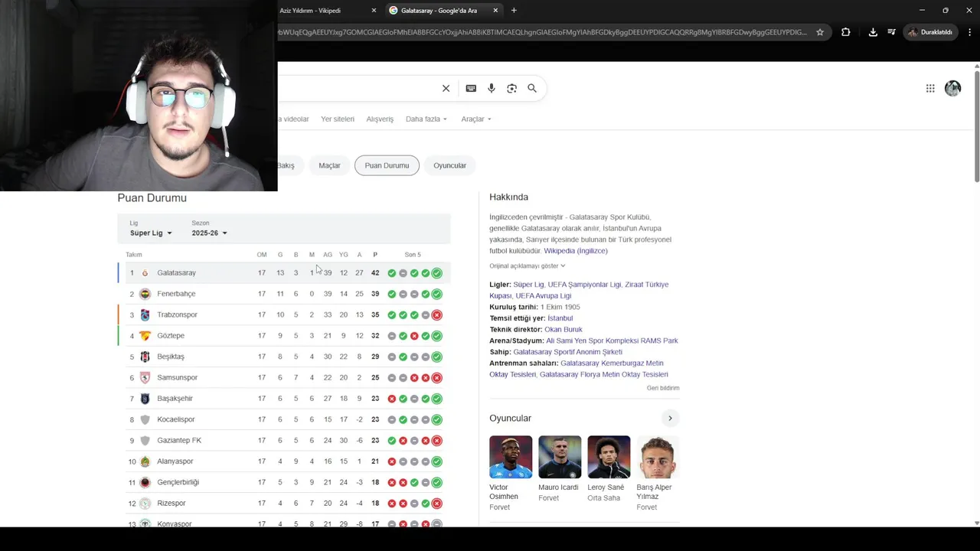The height and width of the screenshot is (551, 980).
Task: Open Barış Alper Yılmaz player thumbnail
Action: 657,457
